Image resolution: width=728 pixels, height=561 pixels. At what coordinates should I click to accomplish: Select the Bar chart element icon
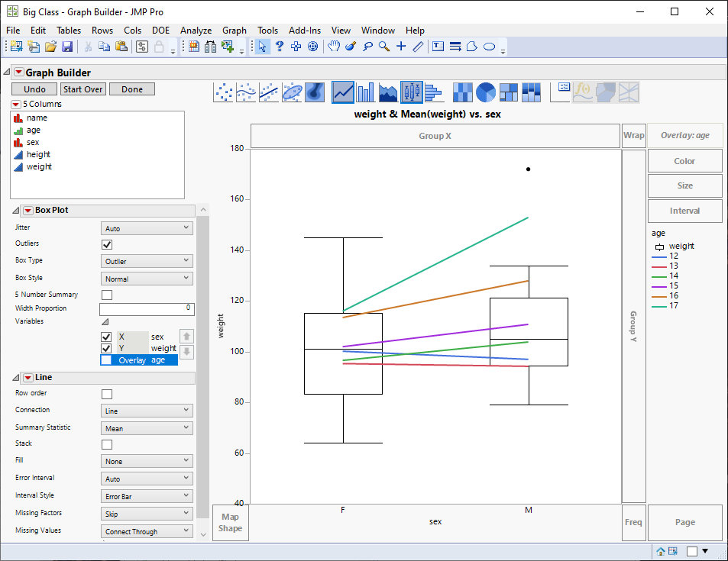coord(366,92)
